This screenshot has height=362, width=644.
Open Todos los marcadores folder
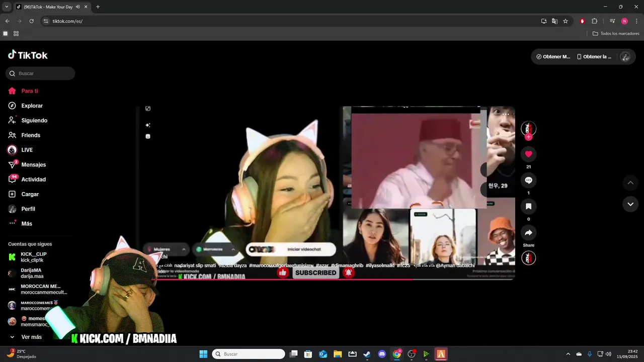[x=616, y=34]
